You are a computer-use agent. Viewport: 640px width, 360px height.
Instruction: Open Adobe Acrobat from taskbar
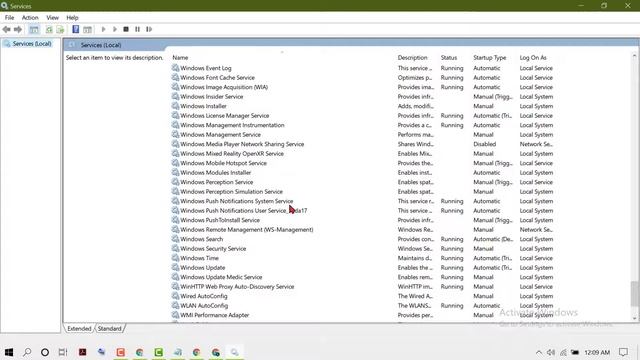point(82,352)
